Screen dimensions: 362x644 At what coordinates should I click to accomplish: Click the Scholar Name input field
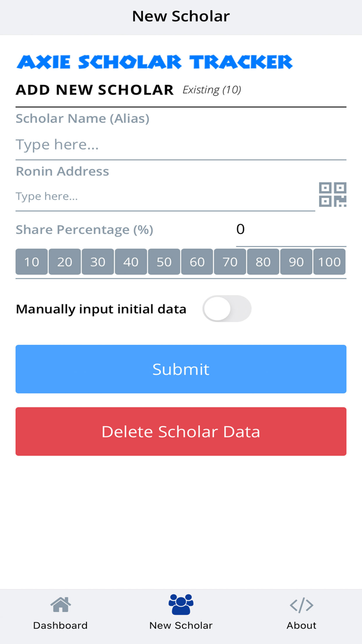(181, 144)
